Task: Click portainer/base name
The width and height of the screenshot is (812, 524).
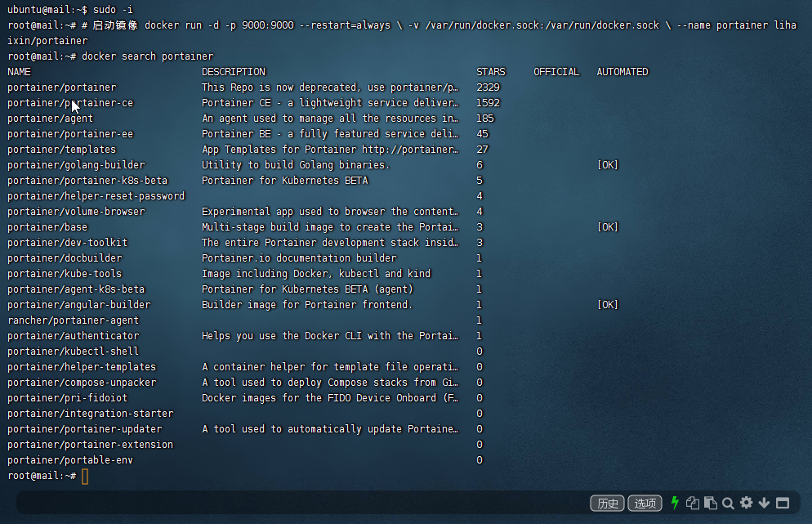Action: (x=47, y=227)
